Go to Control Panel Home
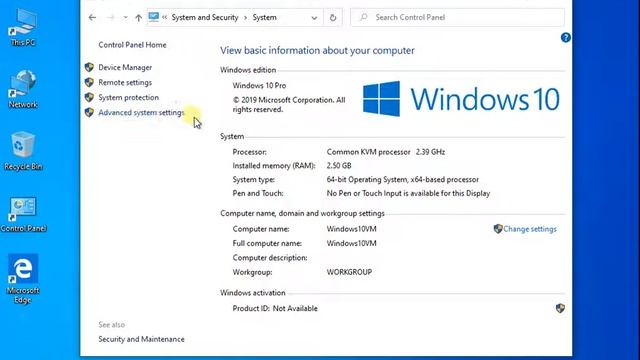 coord(132,45)
